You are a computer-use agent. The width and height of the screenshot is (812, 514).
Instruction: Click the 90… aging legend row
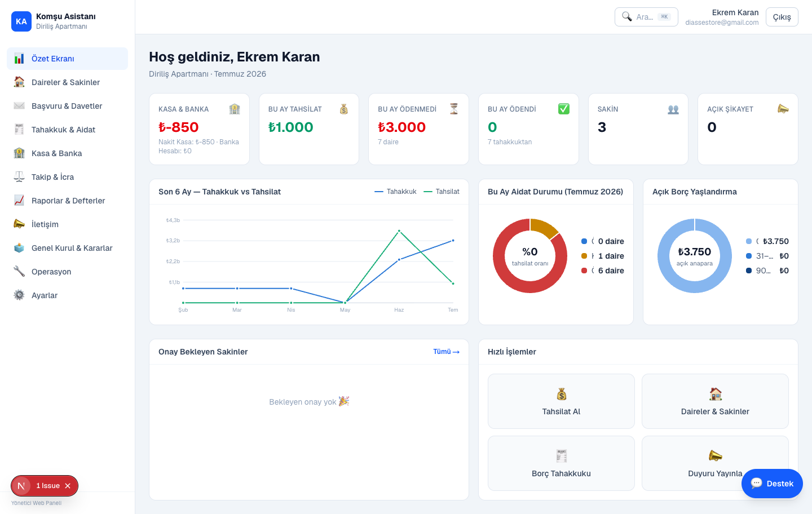(x=767, y=271)
